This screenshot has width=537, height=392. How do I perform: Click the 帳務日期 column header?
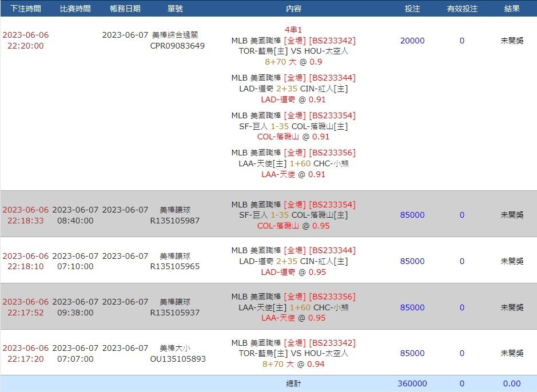point(125,9)
